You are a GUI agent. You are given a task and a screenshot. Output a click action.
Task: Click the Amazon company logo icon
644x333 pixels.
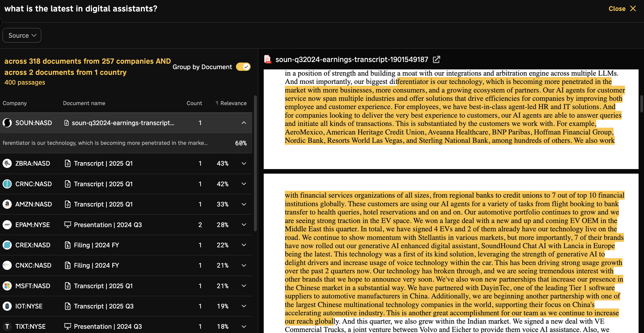(x=7, y=204)
